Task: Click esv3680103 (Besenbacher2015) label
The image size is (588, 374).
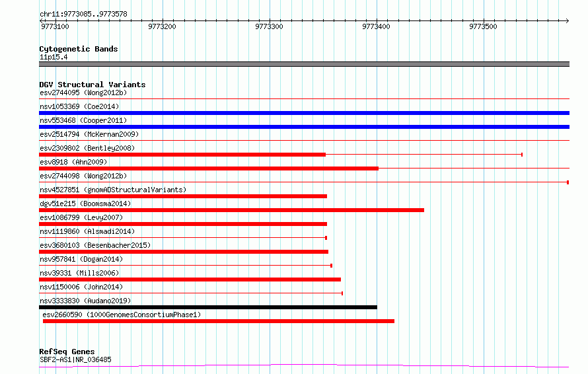Action: [95, 245]
